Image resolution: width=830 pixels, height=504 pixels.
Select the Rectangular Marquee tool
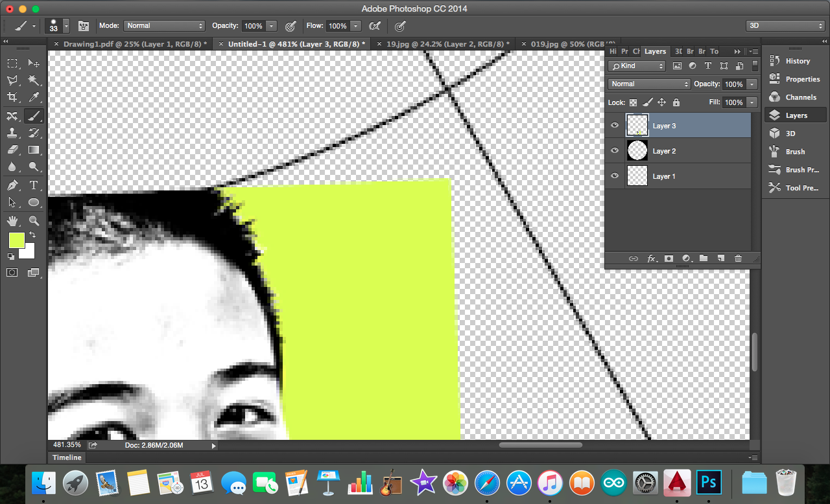(x=12, y=63)
